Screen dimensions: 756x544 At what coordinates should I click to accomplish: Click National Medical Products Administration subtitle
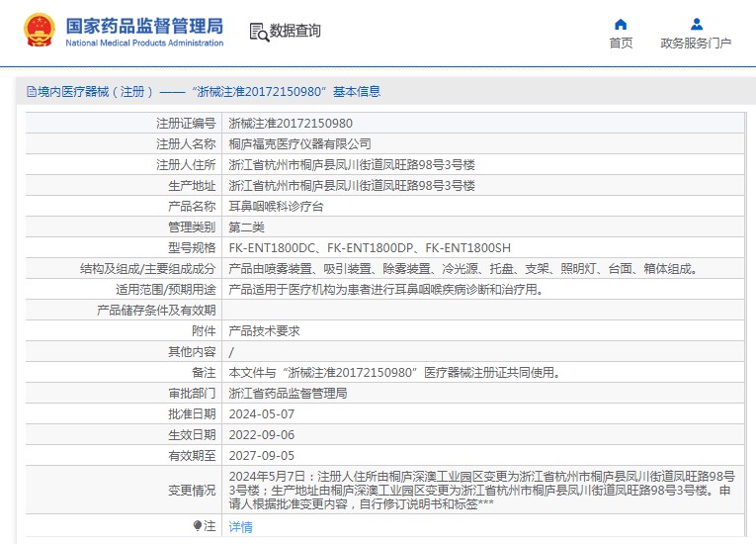144,43
